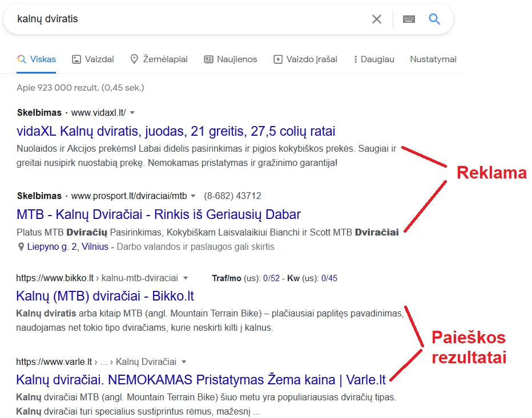Click the search text field containing kalnų dviratis
The height and width of the screenshot is (418, 532).
click(x=190, y=19)
